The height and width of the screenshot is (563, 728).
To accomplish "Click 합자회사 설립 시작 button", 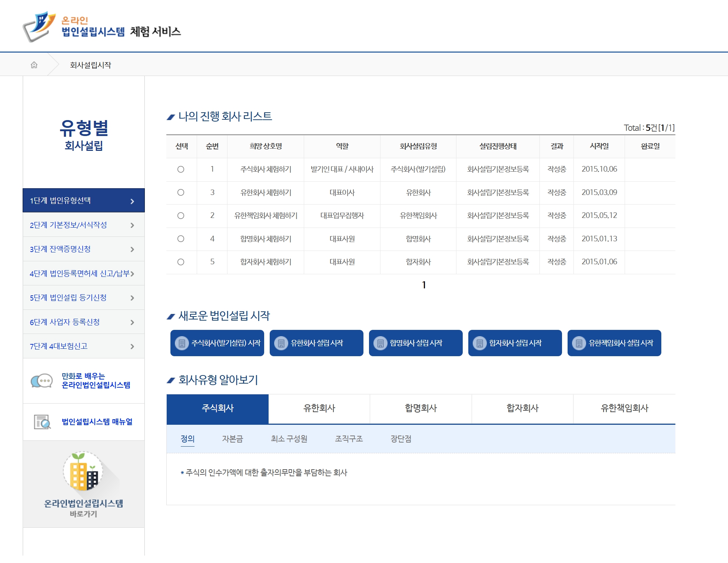I will click(x=515, y=343).
